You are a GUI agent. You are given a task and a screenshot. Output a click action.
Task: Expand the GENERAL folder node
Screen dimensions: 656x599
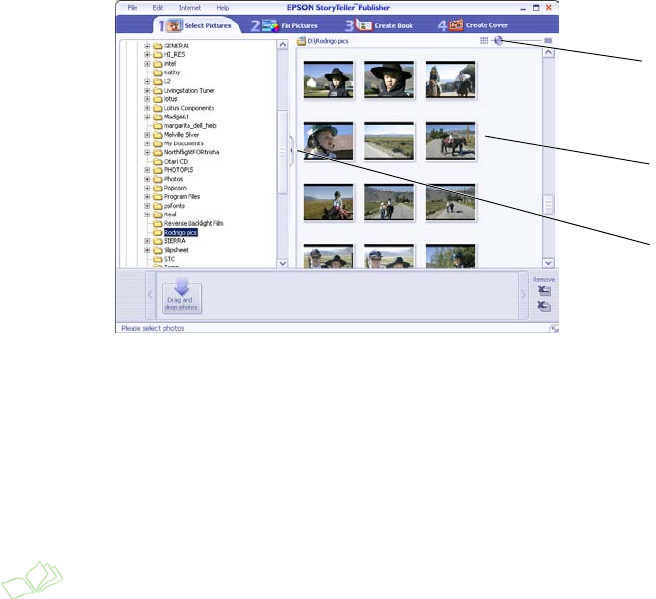click(147, 46)
